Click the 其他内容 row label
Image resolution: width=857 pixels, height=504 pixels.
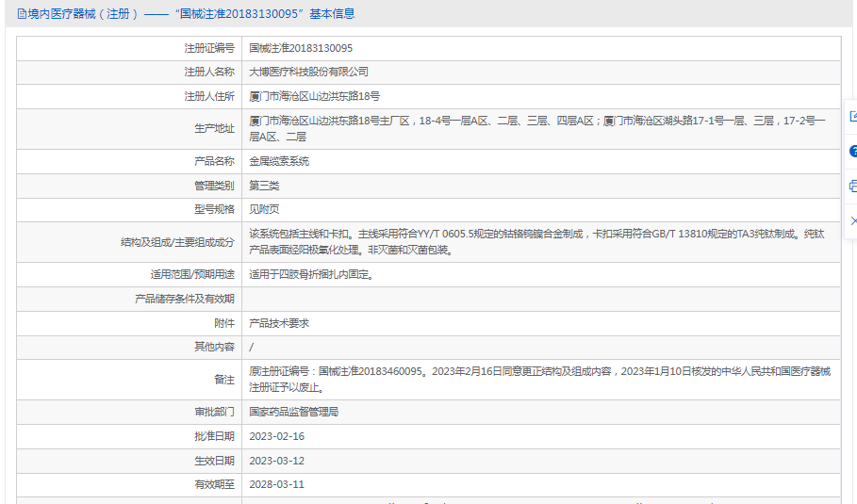(x=214, y=347)
